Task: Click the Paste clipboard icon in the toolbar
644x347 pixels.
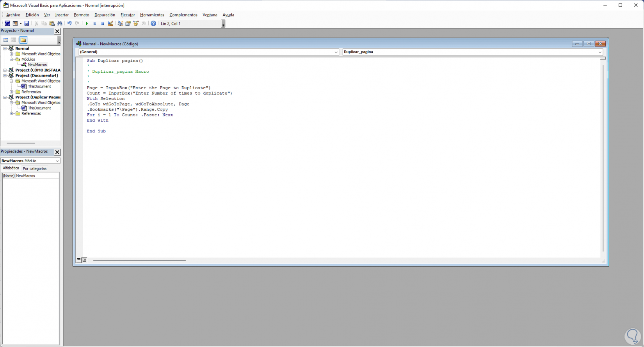Action: (x=52, y=23)
